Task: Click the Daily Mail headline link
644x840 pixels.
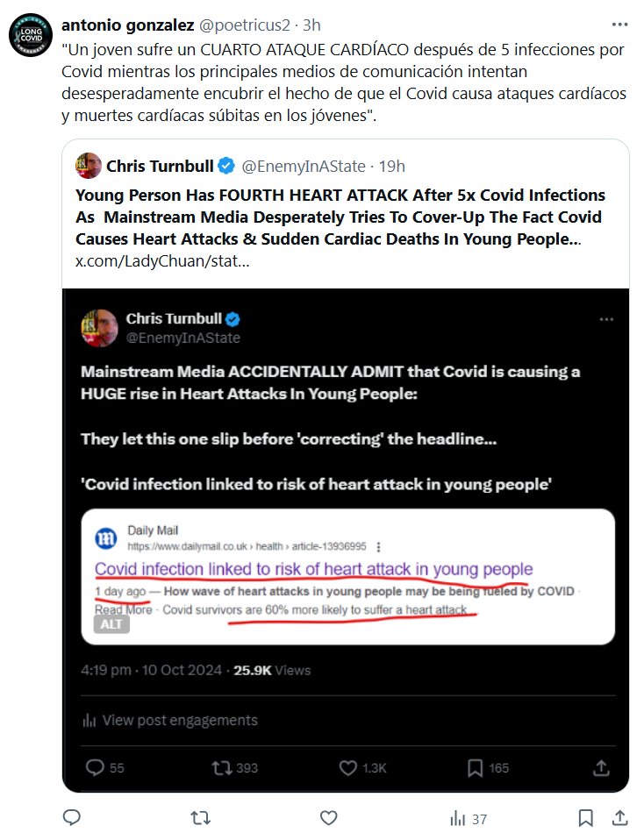Action: pyautogui.click(x=313, y=567)
